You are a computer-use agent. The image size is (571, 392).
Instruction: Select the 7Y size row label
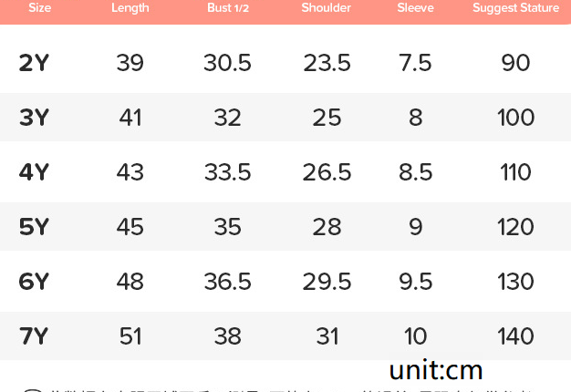coord(34,336)
